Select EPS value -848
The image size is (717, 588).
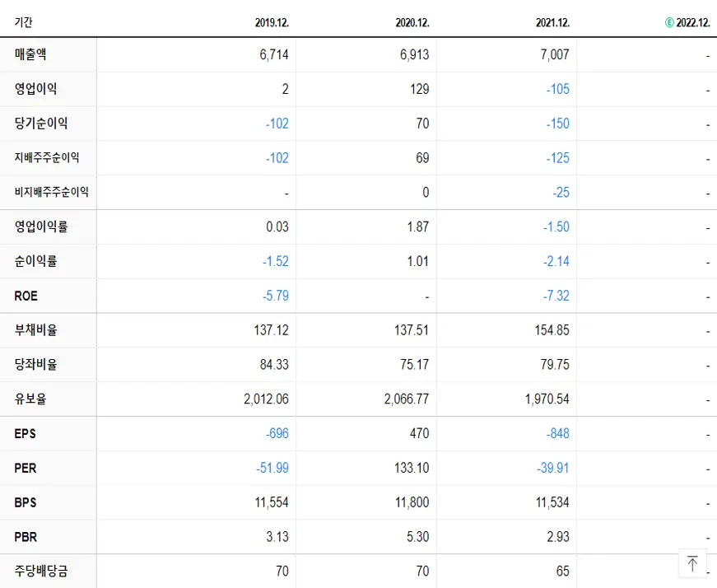point(558,433)
